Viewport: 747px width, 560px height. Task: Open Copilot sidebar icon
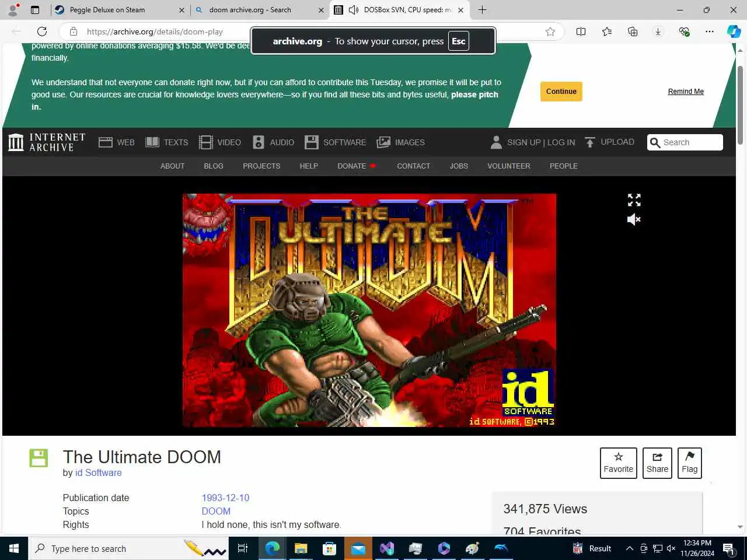coord(734,32)
